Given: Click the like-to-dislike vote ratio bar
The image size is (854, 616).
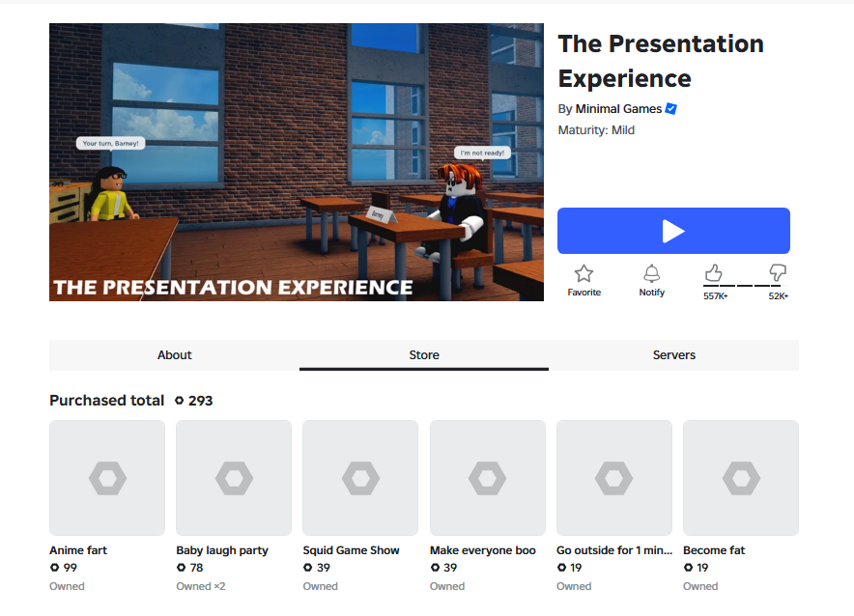Looking at the screenshot, I should 745,285.
